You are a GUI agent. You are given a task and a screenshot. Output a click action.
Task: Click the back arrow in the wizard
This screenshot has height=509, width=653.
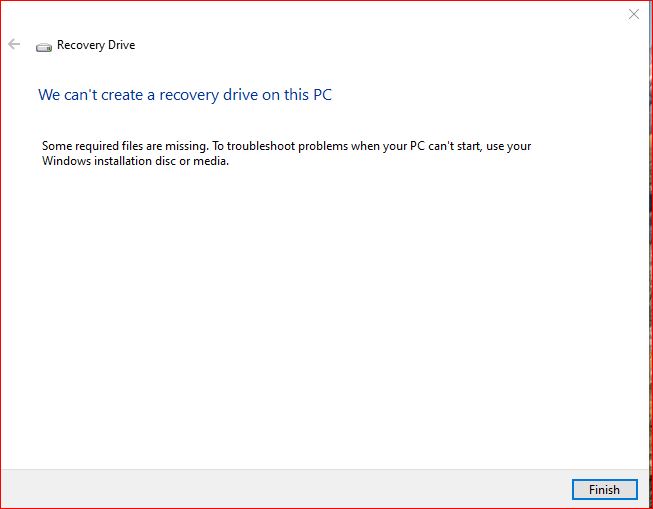pyautogui.click(x=14, y=45)
